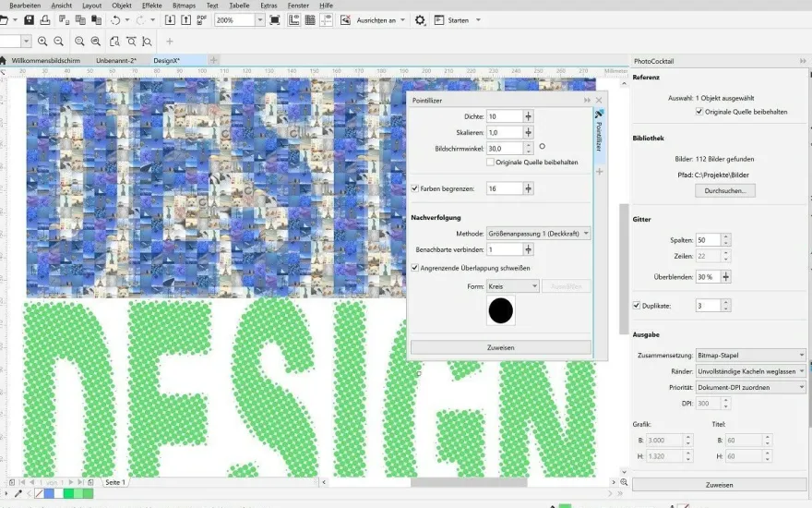Select the blue swatch in the document palette
This screenshot has width=812, height=508.
point(49,493)
